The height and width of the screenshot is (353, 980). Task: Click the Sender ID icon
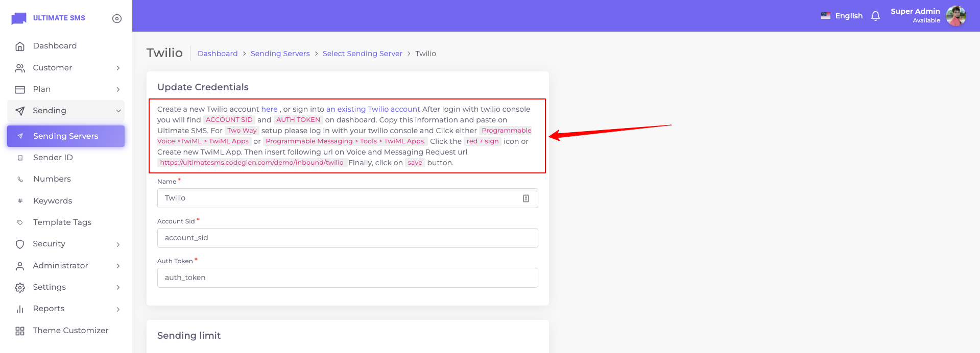[x=20, y=158]
